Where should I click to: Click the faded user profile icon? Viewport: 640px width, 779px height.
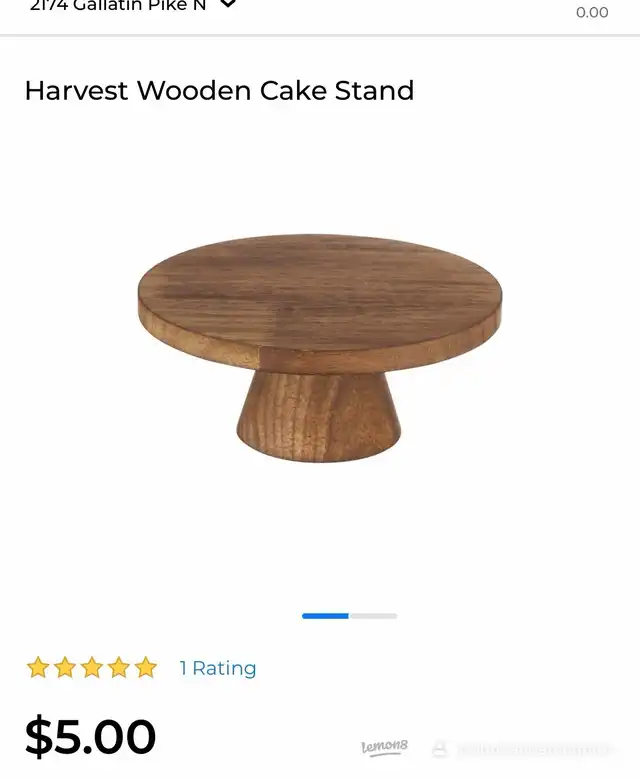point(439,748)
